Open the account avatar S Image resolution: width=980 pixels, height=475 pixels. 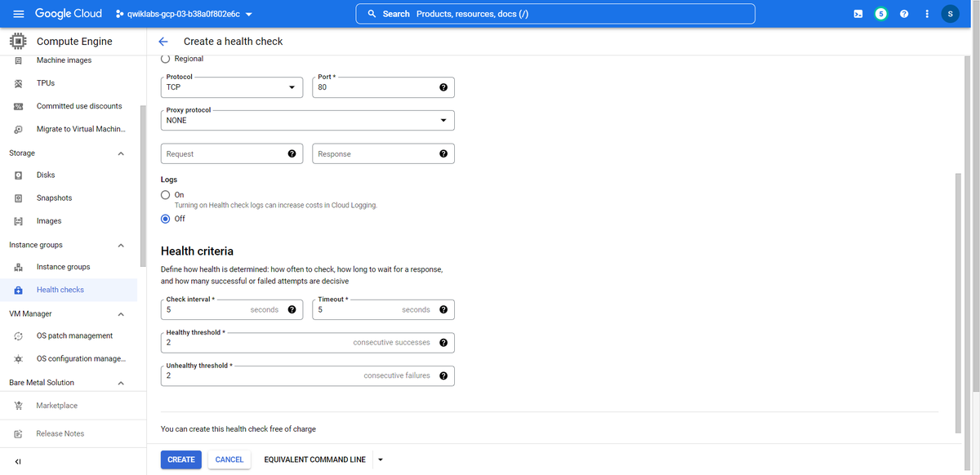950,14
